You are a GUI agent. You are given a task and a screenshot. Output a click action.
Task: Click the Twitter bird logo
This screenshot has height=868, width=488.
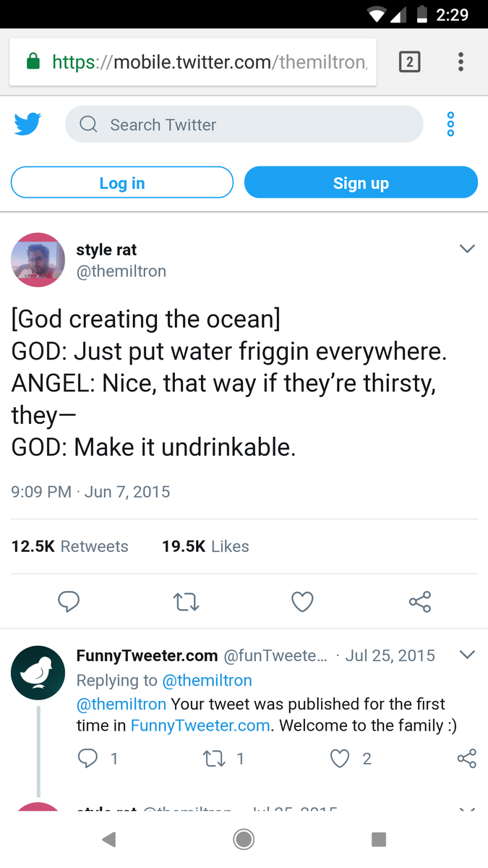tap(27, 124)
